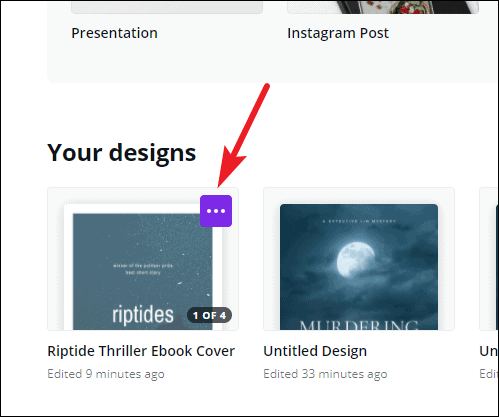The width and height of the screenshot is (499, 417).
Task: Click the Untitled Design title text
Action: point(315,351)
